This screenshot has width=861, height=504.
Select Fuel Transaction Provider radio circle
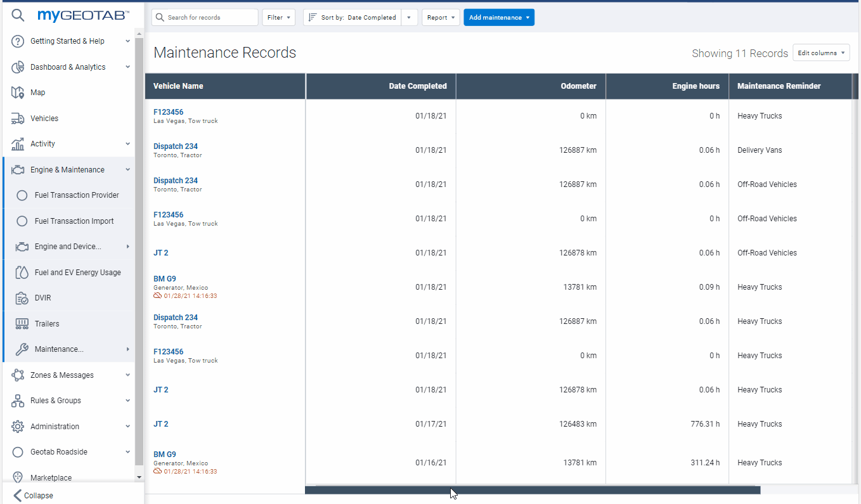(22, 195)
